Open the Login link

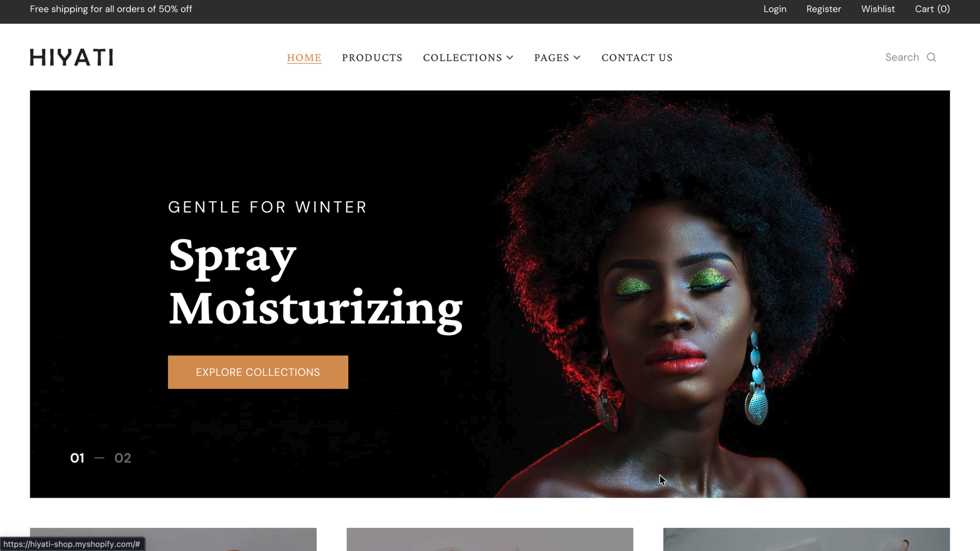coord(775,9)
